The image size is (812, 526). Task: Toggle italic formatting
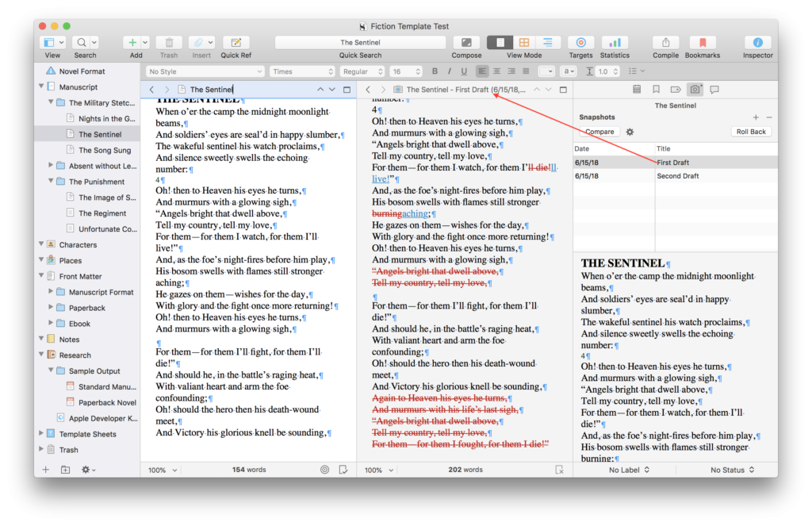click(449, 71)
